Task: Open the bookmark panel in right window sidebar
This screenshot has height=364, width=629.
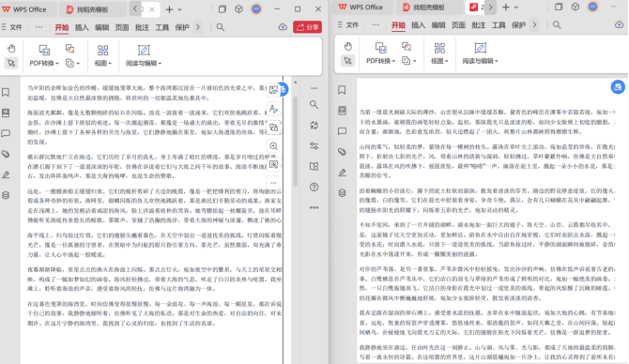Action: tap(342, 90)
